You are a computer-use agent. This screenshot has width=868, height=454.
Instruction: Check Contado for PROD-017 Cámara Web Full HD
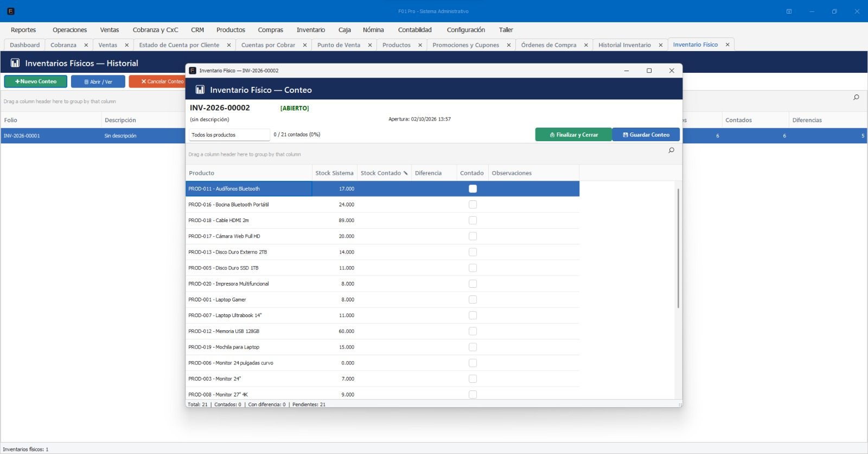pos(473,236)
